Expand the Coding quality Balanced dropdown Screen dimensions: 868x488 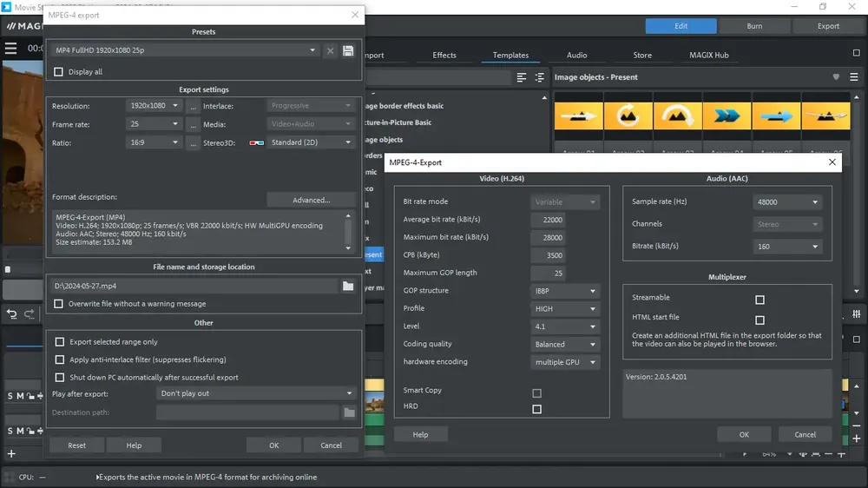565,344
